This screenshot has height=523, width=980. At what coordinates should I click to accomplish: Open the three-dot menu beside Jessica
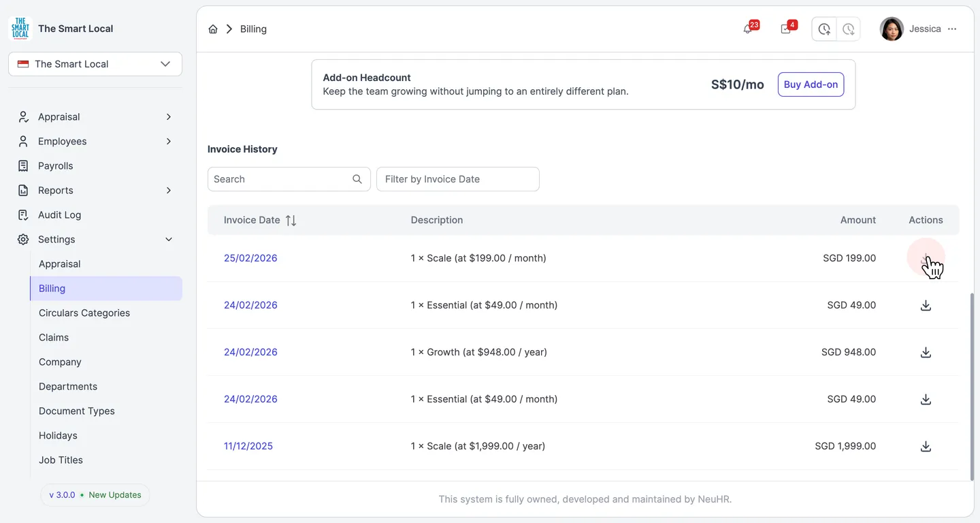952,29
